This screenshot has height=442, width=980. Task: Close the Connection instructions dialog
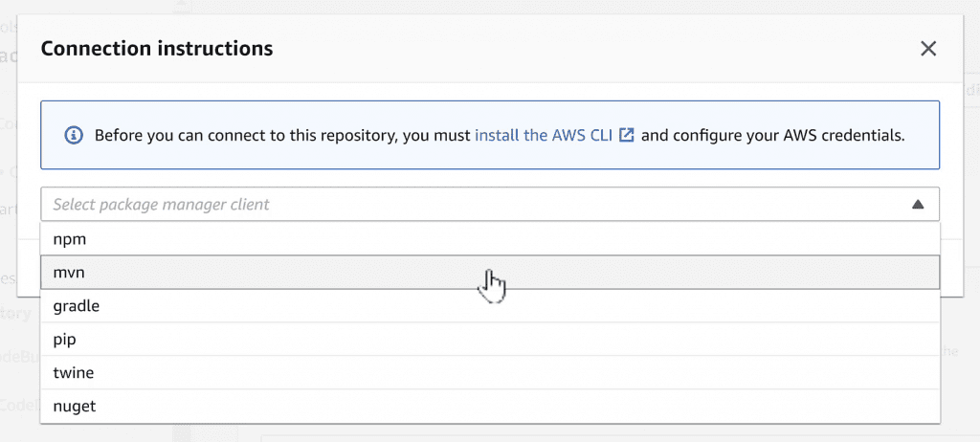[x=927, y=49]
